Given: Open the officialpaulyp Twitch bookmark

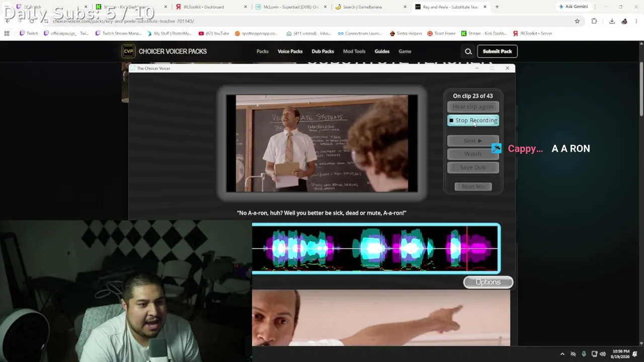Looking at the screenshot, I should tap(66, 33).
